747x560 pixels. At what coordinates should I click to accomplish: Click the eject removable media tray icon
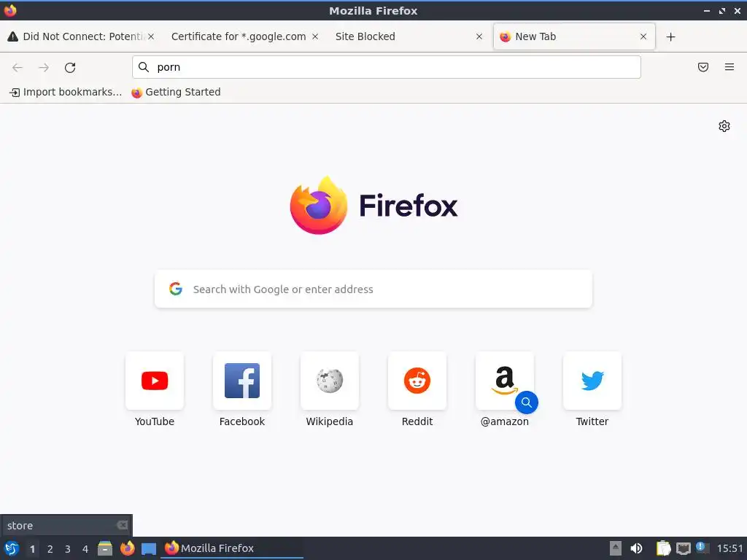(616, 548)
